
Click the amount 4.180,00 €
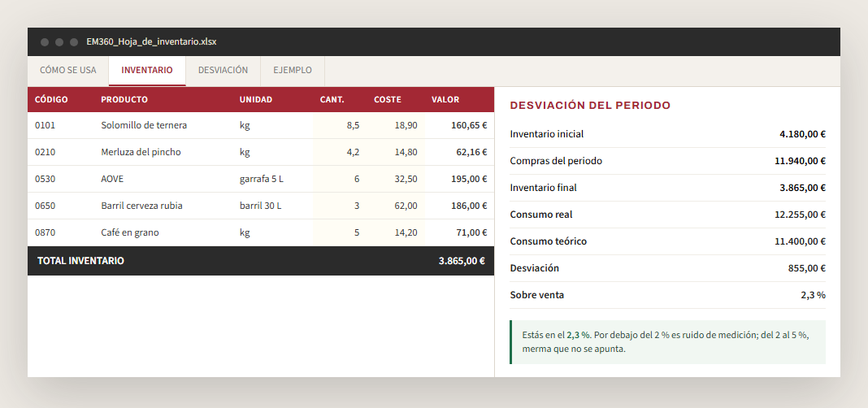[802, 134]
